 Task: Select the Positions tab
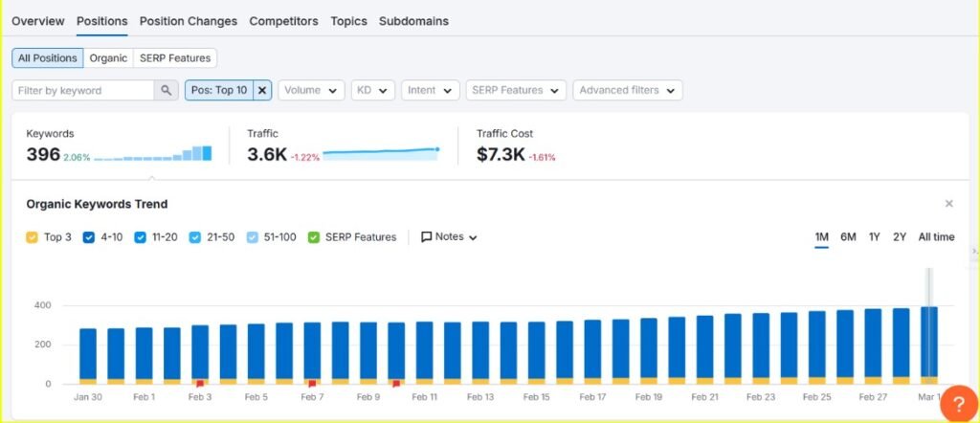pos(101,21)
